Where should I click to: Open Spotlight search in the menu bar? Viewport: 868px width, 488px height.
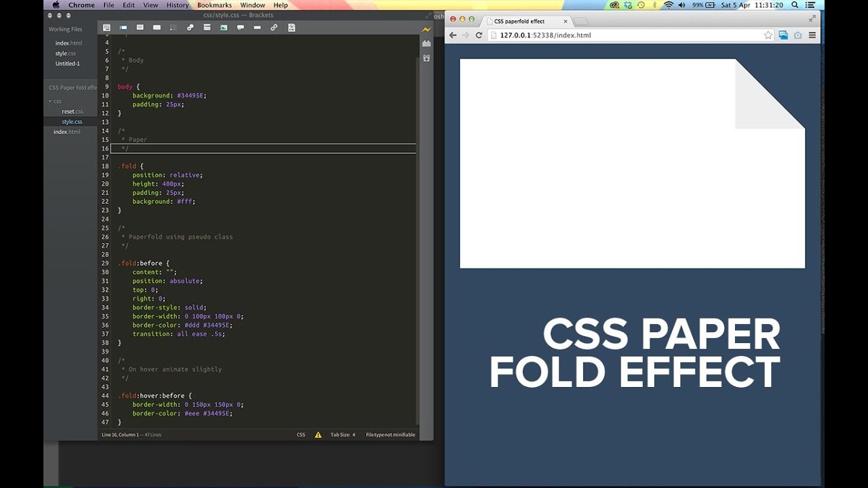[x=796, y=5]
